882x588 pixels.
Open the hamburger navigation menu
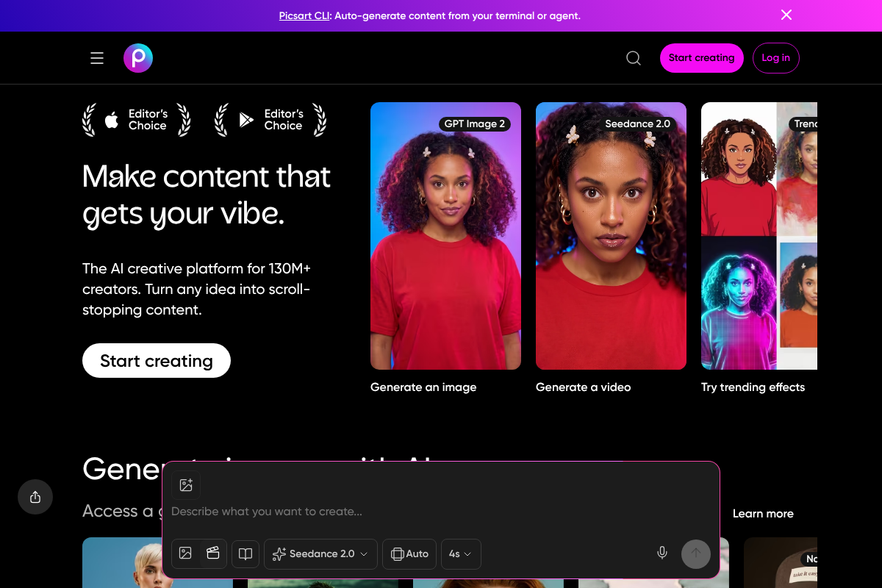click(x=97, y=58)
